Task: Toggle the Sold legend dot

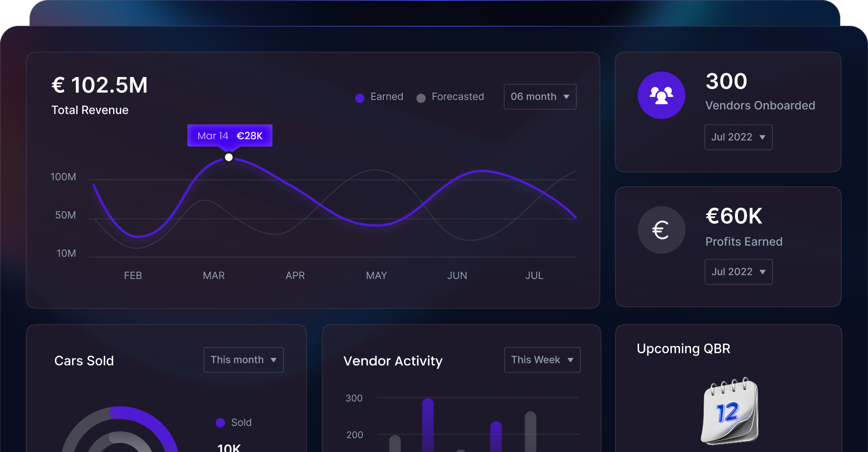Action: coord(220,422)
